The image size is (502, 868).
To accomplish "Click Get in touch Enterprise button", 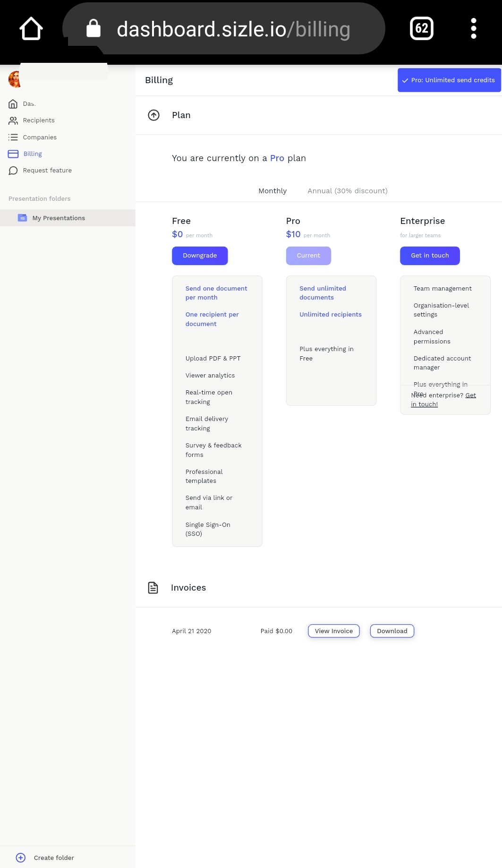I will click(429, 256).
